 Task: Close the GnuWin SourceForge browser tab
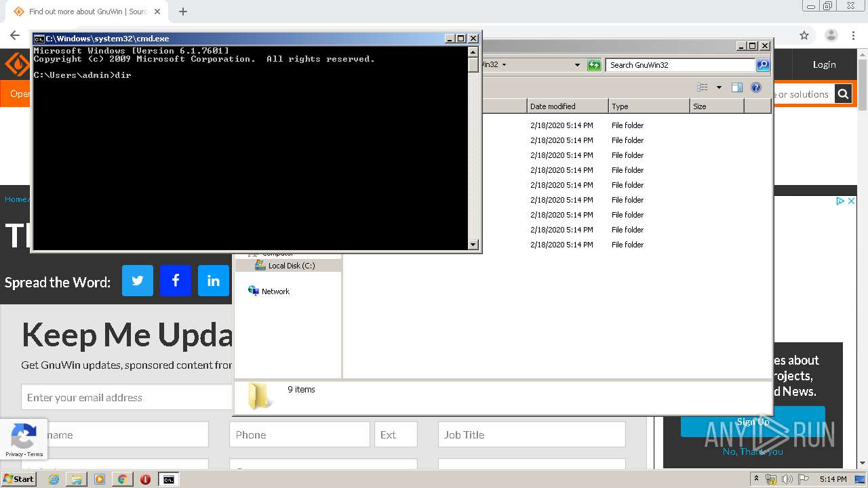[157, 12]
